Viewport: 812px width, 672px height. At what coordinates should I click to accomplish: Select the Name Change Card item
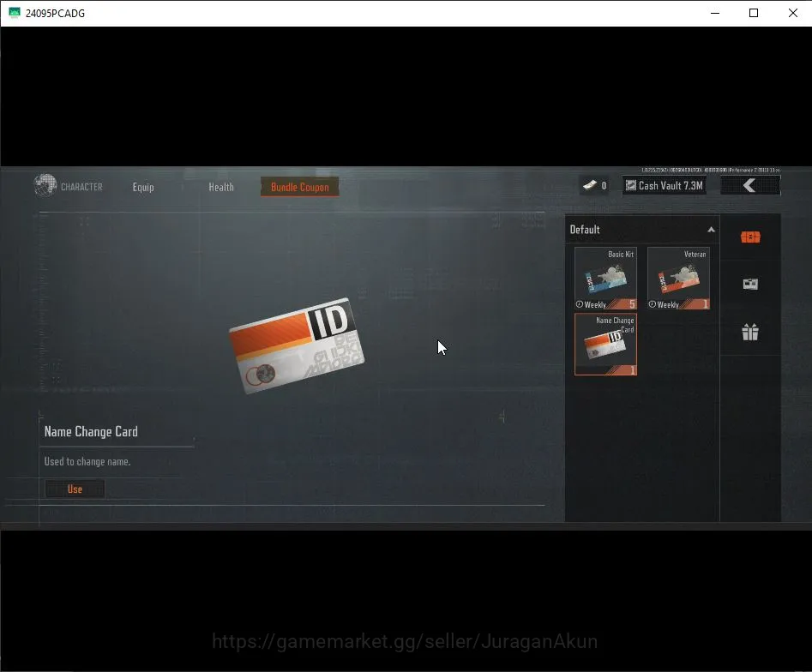pyautogui.click(x=605, y=345)
